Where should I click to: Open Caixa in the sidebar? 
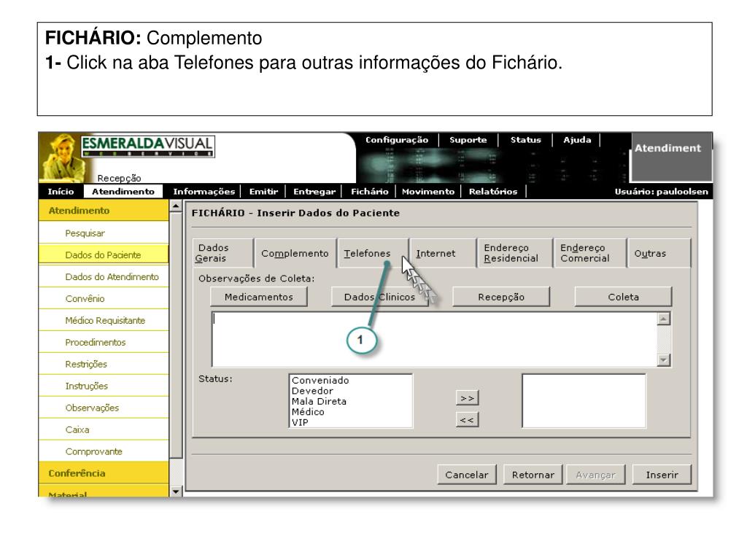pos(104,429)
